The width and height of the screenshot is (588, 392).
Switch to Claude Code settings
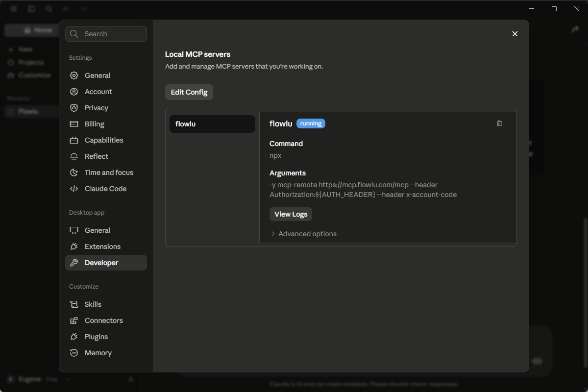tap(106, 189)
